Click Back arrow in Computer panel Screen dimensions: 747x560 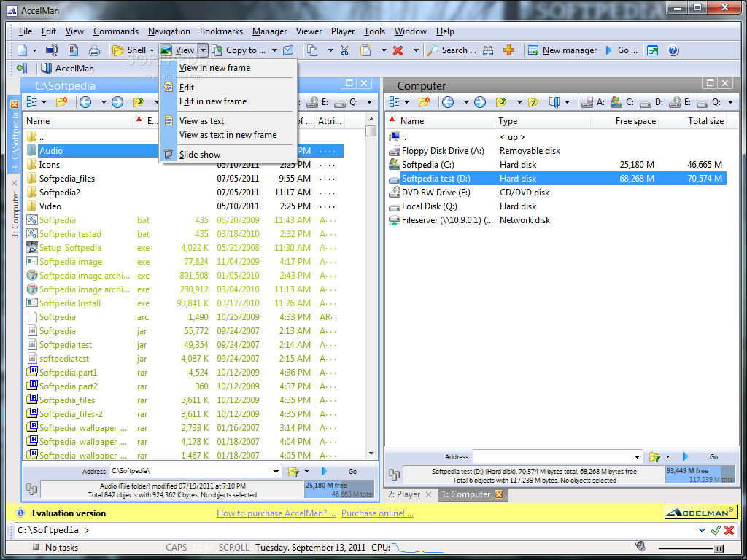coord(448,102)
